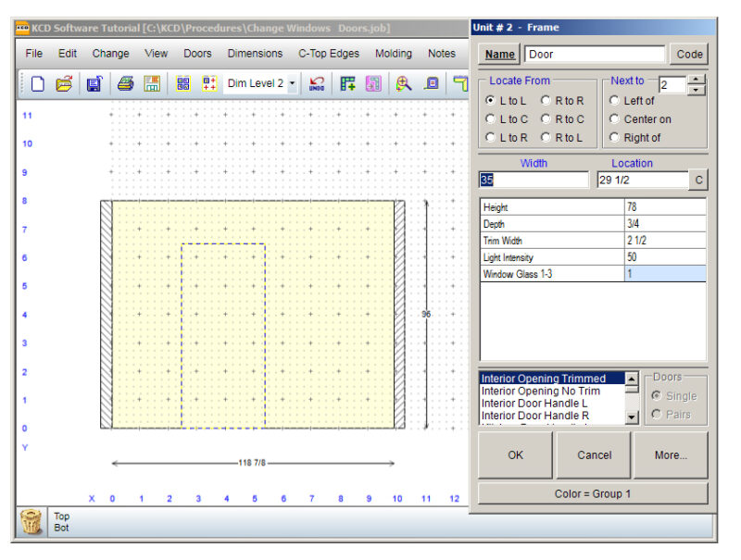Click the recycle bin icon at bottom left
The image size is (741, 560).
[31, 522]
